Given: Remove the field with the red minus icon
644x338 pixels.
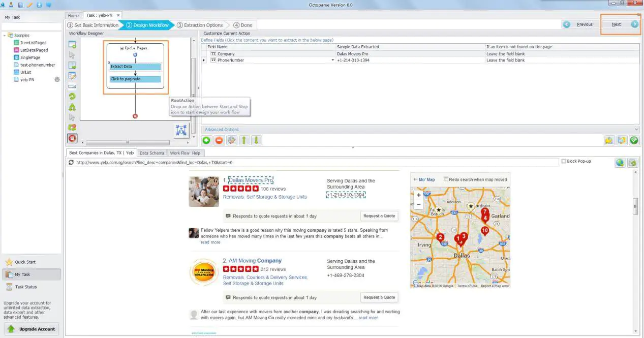Looking at the screenshot, I should pyautogui.click(x=219, y=140).
